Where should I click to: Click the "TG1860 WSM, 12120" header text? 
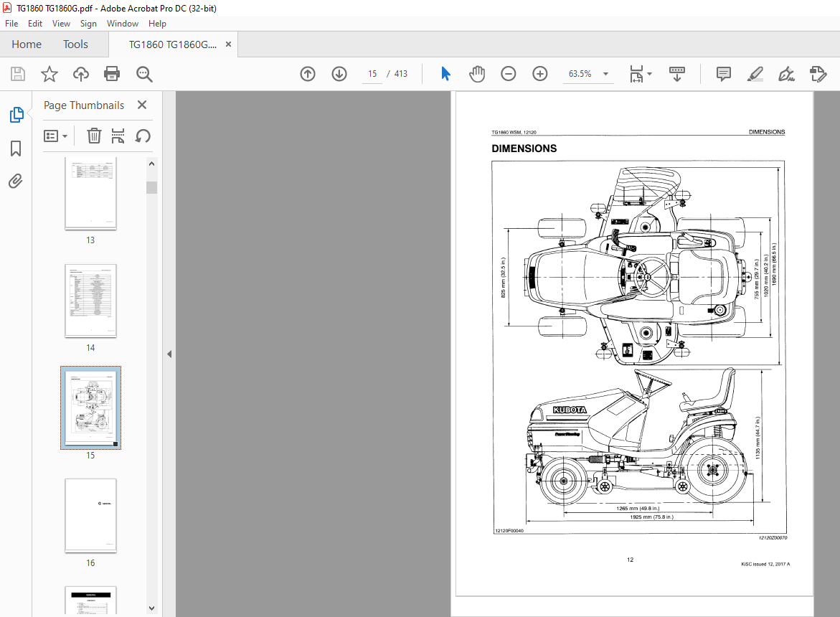pos(514,132)
